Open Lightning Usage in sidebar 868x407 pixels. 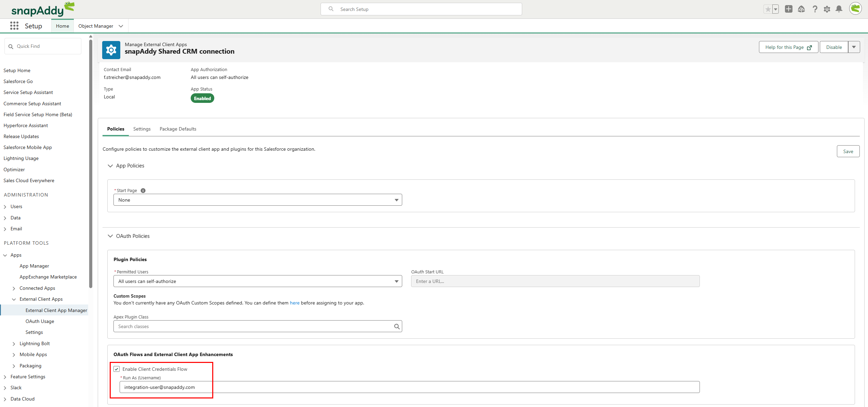tap(21, 158)
